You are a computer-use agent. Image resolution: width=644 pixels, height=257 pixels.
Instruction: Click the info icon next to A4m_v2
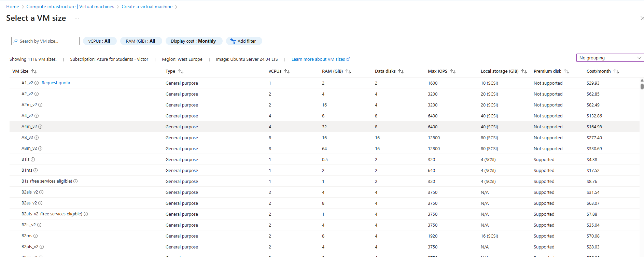(x=40, y=127)
